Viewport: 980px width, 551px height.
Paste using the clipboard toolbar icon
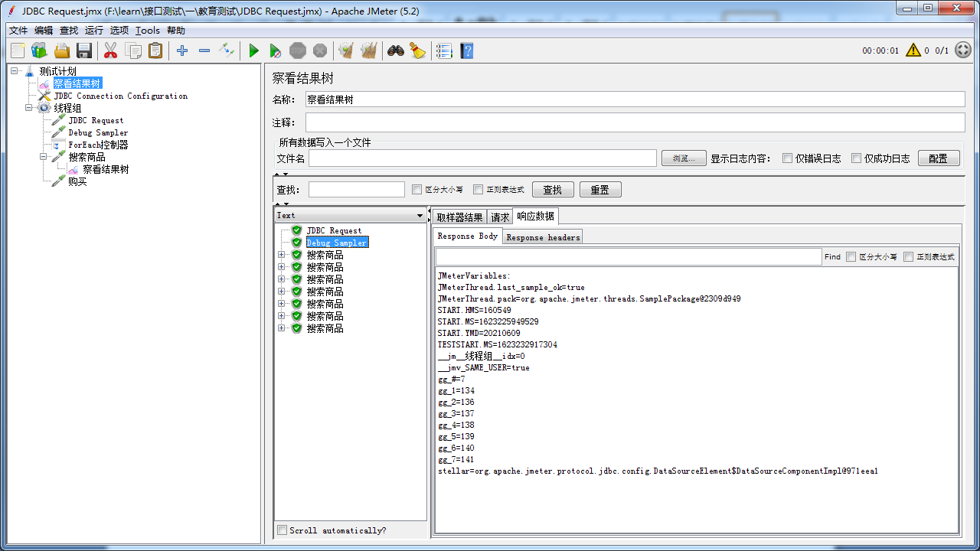coord(155,51)
